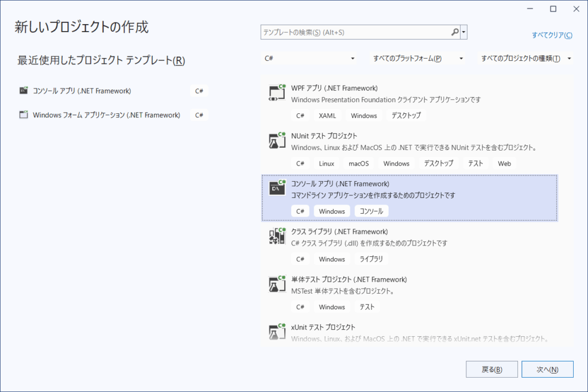Click the テンプレートの検索 input field
588x392 pixels.
click(x=355, y=32)
